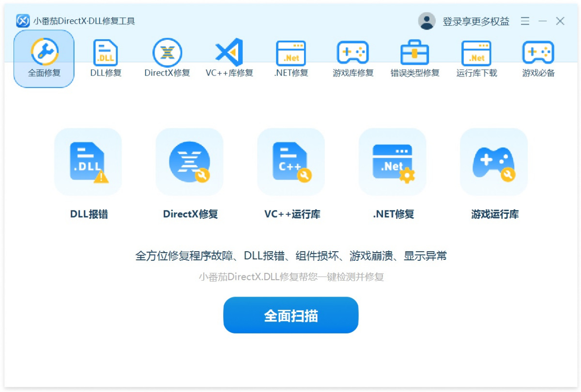This screenshot has width=581, height=392.
Task: Switch to DirectX修复 in the toolbar
Action: (x=167, y=58)
